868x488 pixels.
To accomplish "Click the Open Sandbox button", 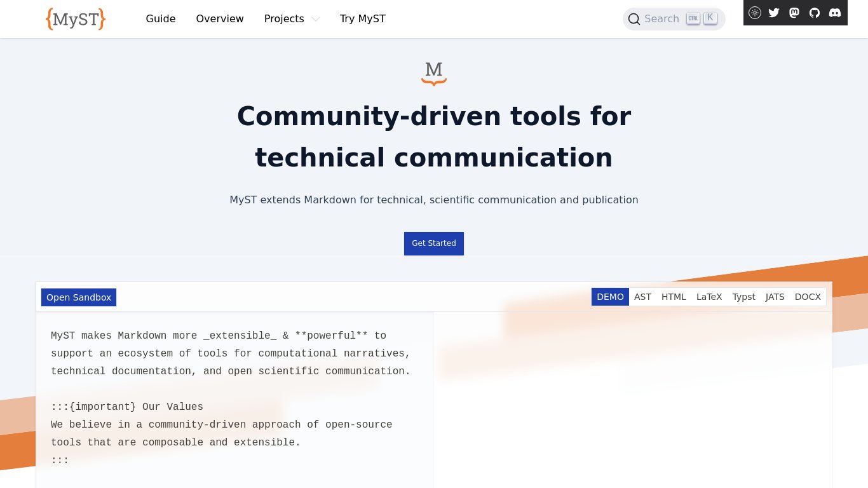I will (x=79, y=297).
